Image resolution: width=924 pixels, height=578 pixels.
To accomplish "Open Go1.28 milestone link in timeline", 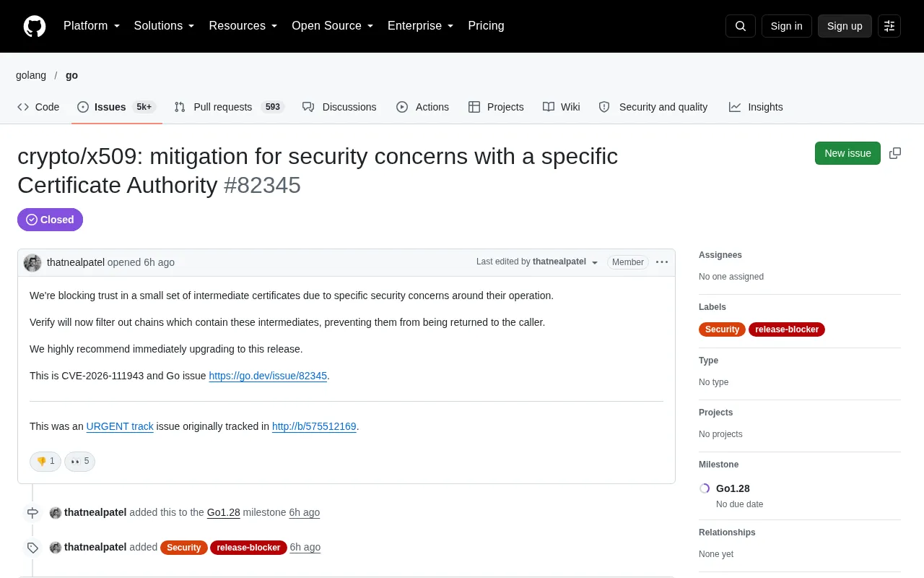I will [x=224, y=512].
